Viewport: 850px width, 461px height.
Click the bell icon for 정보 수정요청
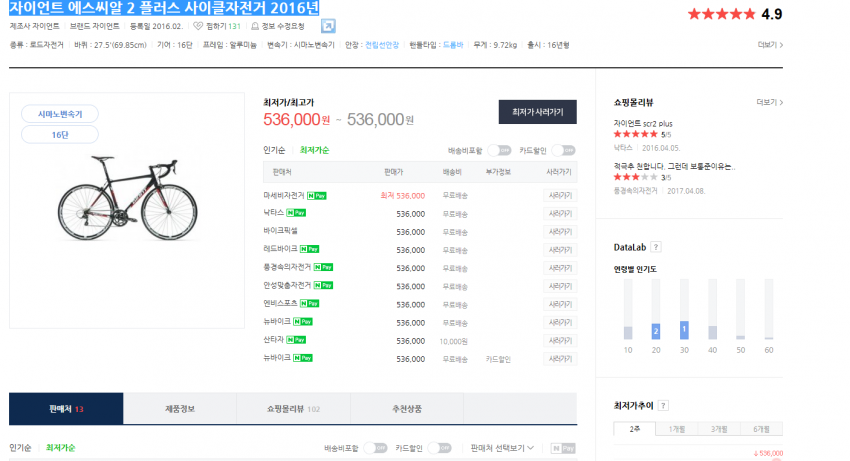point(255,26)
